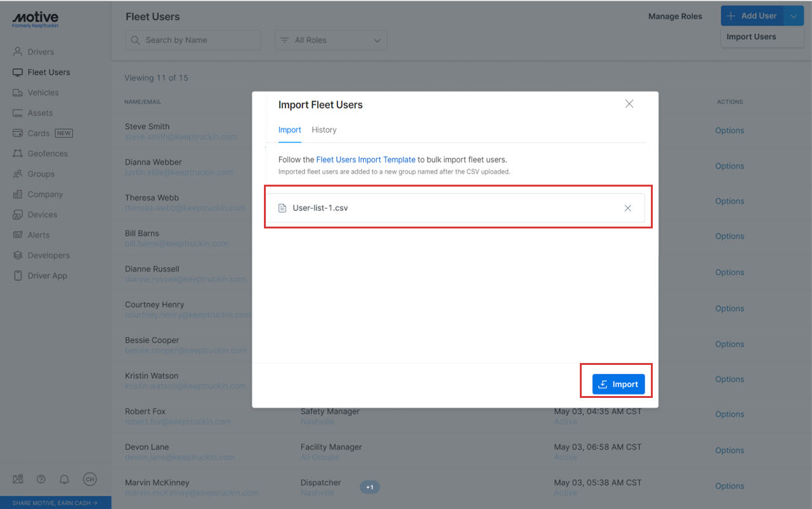Click the Devices sidebar icon

18,215
